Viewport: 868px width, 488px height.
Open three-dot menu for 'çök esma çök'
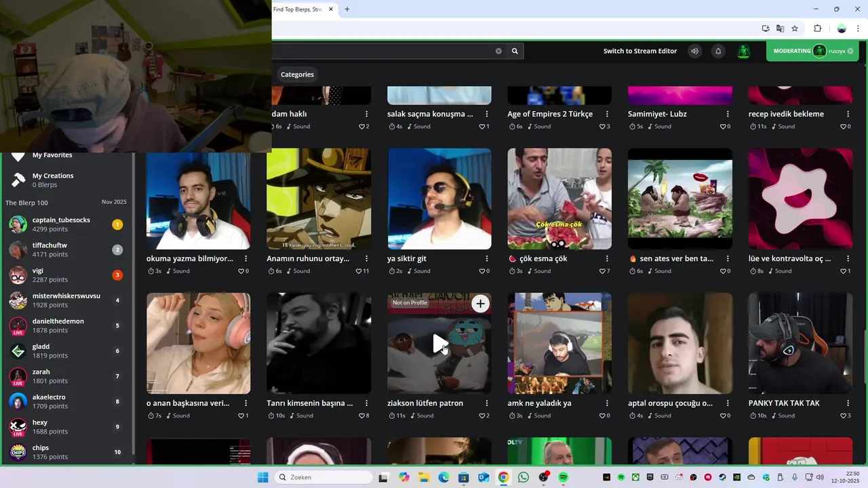[x=607, y=258]
